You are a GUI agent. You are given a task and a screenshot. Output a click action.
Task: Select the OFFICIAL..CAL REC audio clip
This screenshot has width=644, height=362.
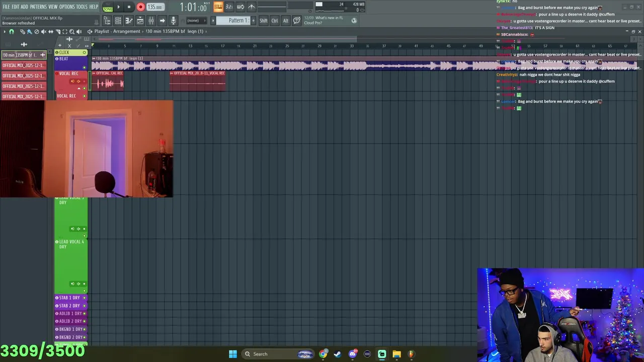[108, 81]
